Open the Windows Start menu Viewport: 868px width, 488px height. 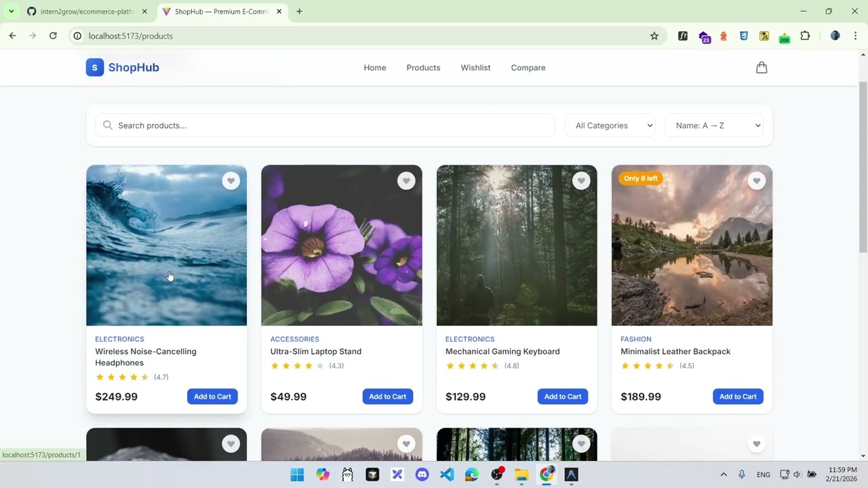click(297, 475)
